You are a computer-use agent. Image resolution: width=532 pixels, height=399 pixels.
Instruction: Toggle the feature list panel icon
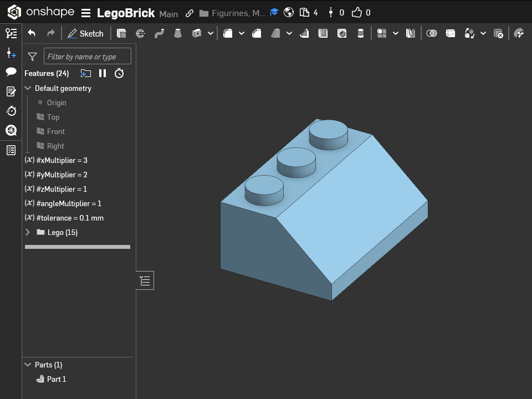click(x=11, y=33)
